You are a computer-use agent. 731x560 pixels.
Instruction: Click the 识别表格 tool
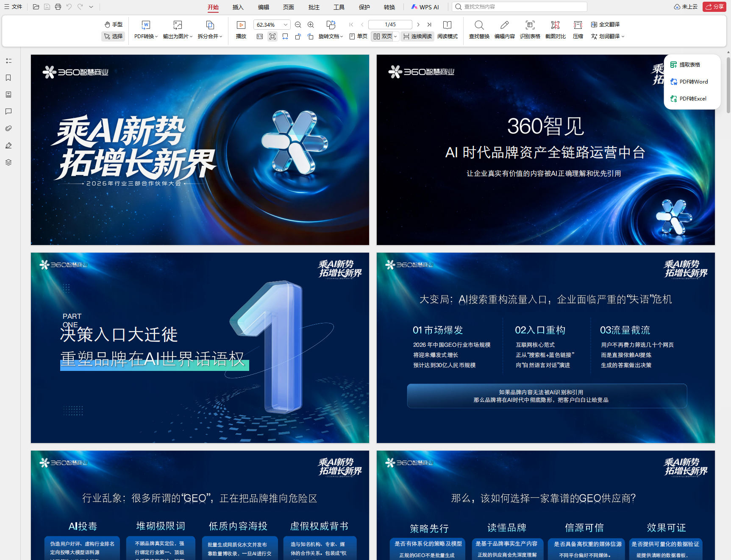530,31
